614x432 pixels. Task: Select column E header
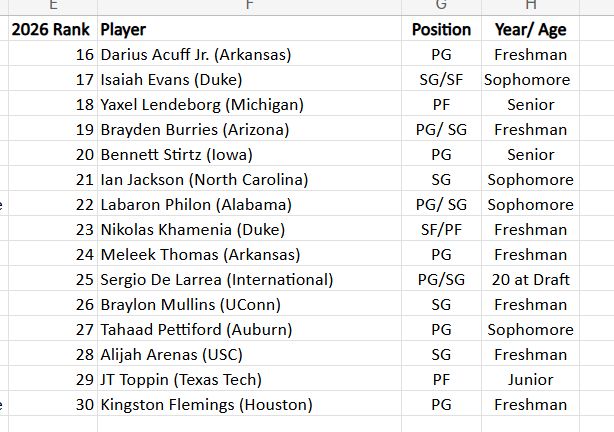point(53,7)
